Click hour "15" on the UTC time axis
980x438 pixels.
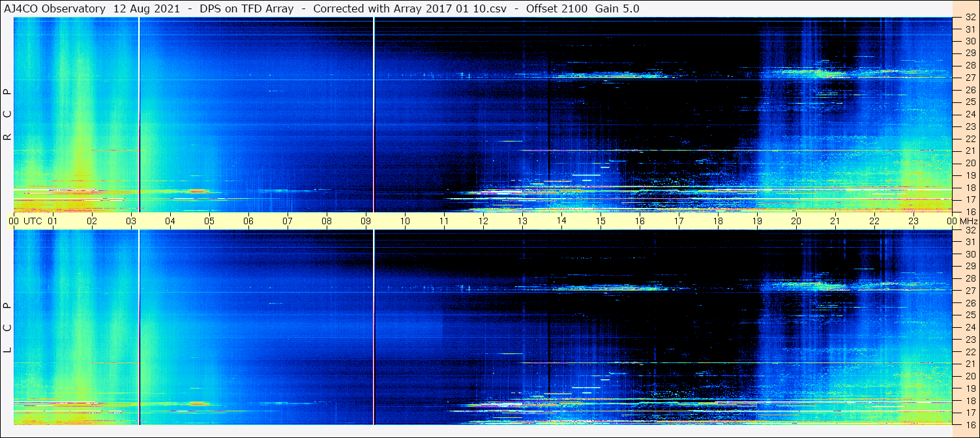coord(601,221)
